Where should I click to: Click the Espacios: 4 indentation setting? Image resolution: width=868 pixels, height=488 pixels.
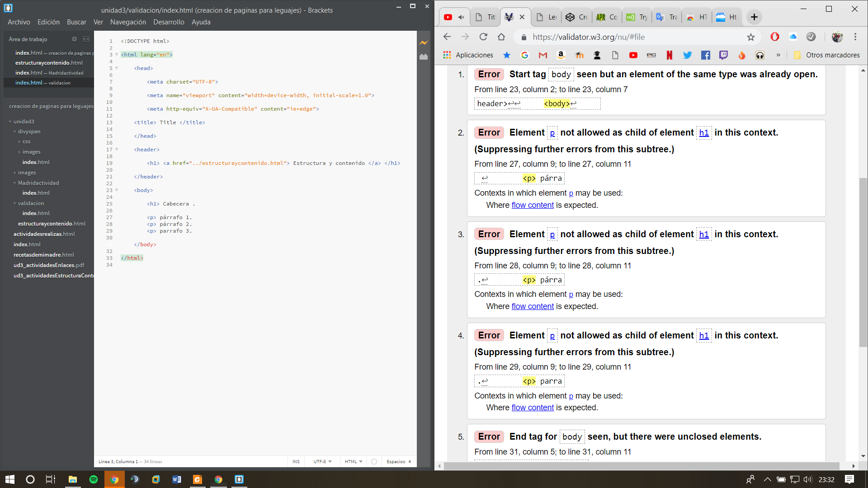399,461
